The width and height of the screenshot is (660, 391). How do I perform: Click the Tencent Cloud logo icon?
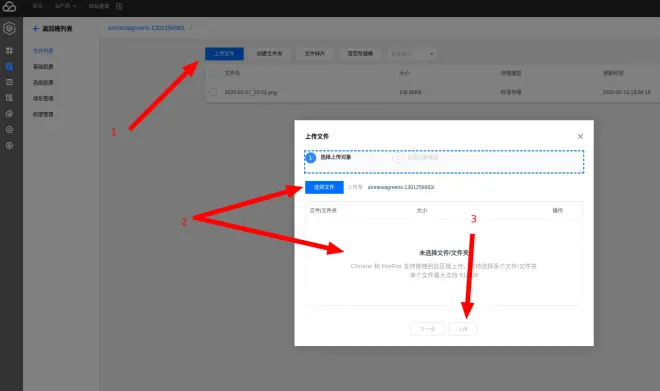click(9, 6)
